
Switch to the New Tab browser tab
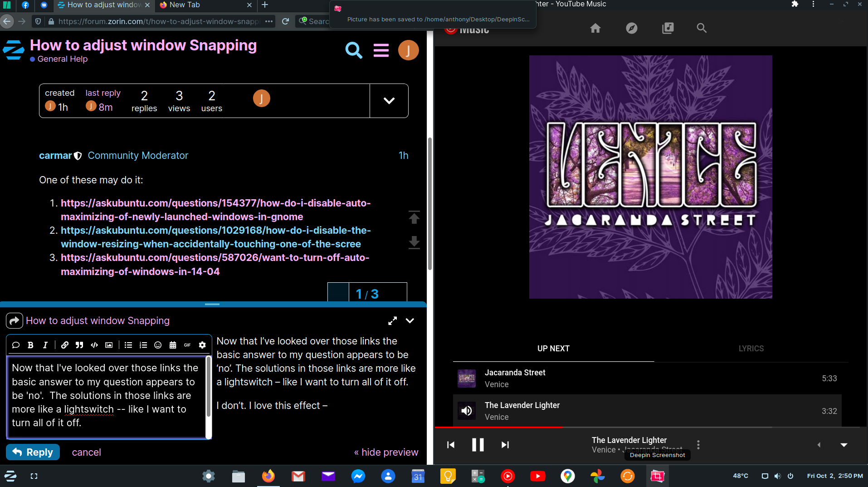pyautogui.click(x=206, y=5)
